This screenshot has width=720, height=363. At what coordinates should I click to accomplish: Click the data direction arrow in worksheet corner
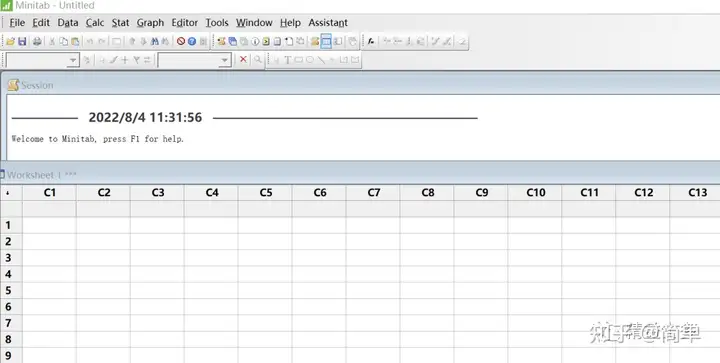pos(8,193)
